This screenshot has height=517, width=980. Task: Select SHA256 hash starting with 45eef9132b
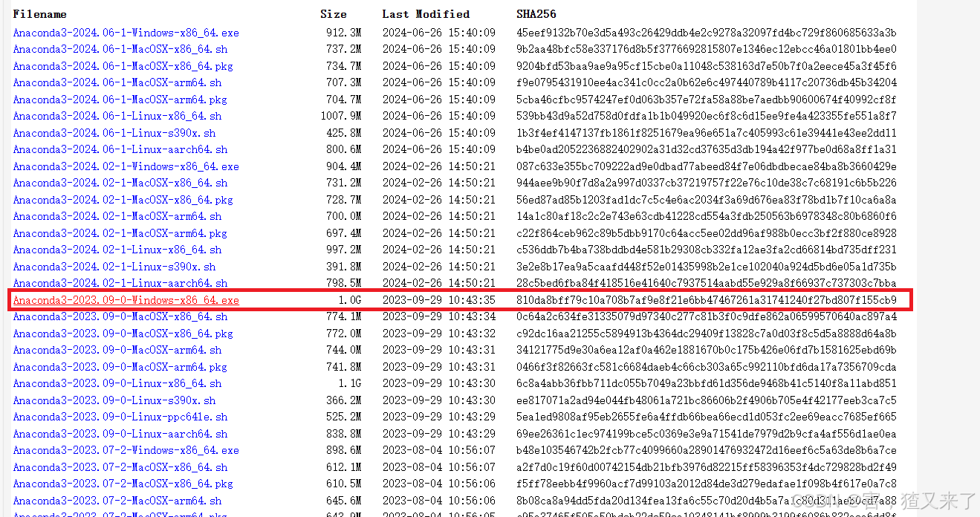click(x=707, y=33)
